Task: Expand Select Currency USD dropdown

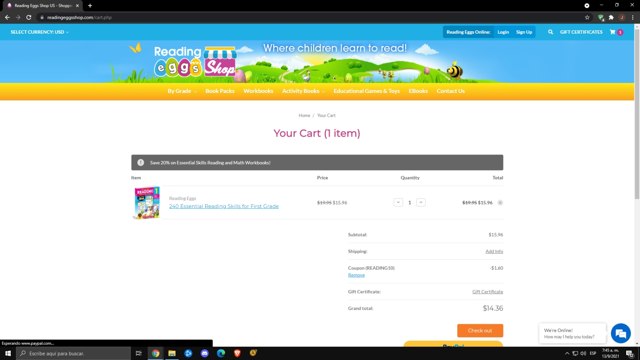Action: pos(39,32)
